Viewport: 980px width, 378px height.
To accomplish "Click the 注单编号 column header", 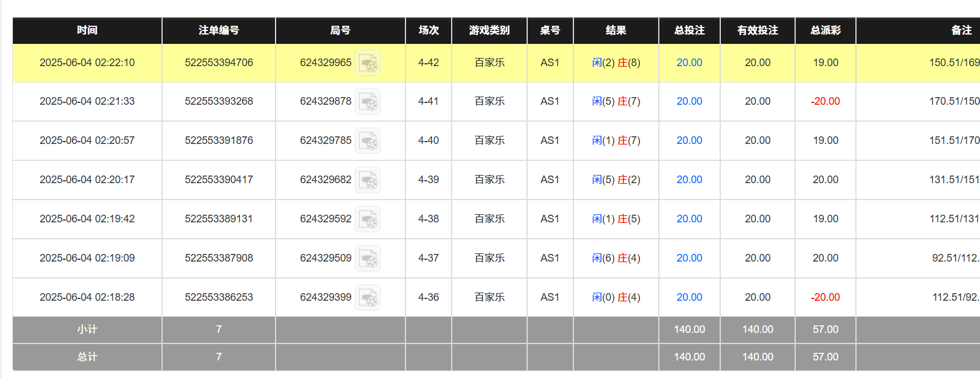I will pos(219,30).
